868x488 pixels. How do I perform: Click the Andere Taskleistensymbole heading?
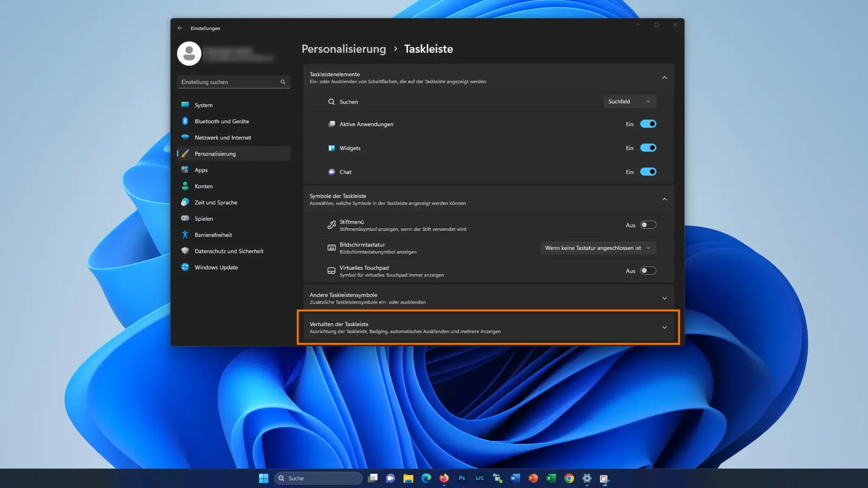[x=343, y=295]
